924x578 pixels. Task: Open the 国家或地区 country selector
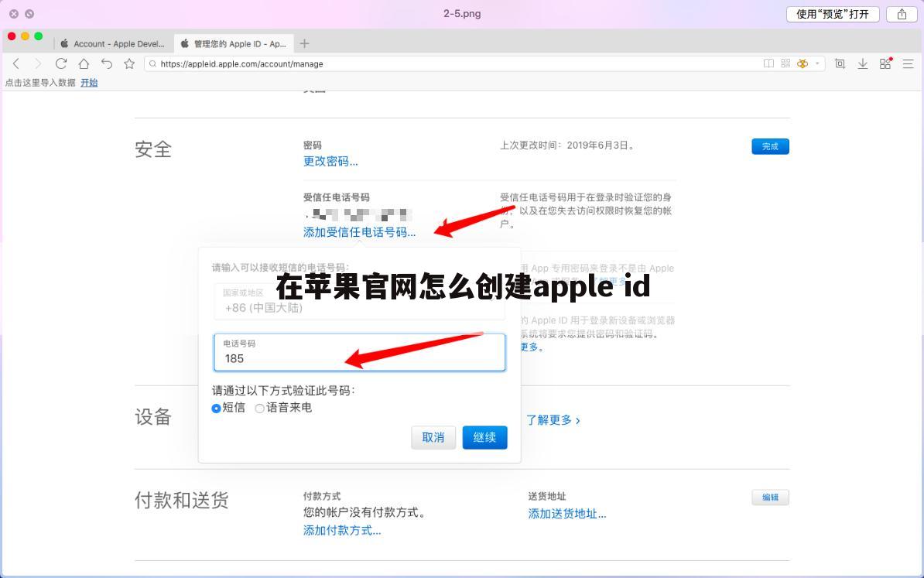click(359, 302)
